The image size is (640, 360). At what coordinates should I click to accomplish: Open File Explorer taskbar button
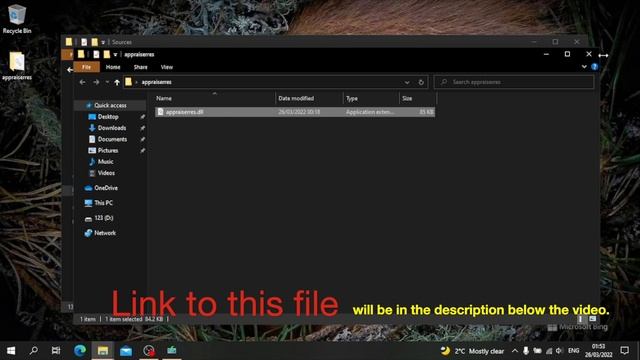103,350
